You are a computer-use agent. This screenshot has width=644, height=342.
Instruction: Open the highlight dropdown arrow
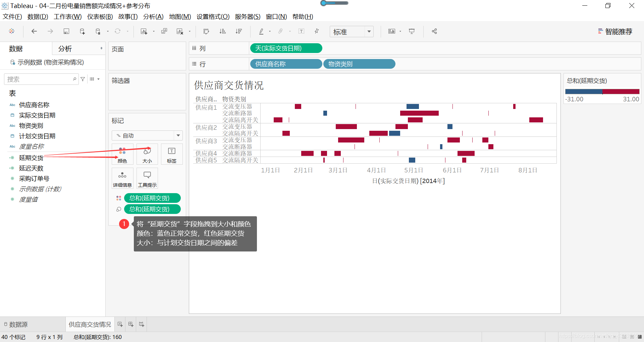point(270,32)
